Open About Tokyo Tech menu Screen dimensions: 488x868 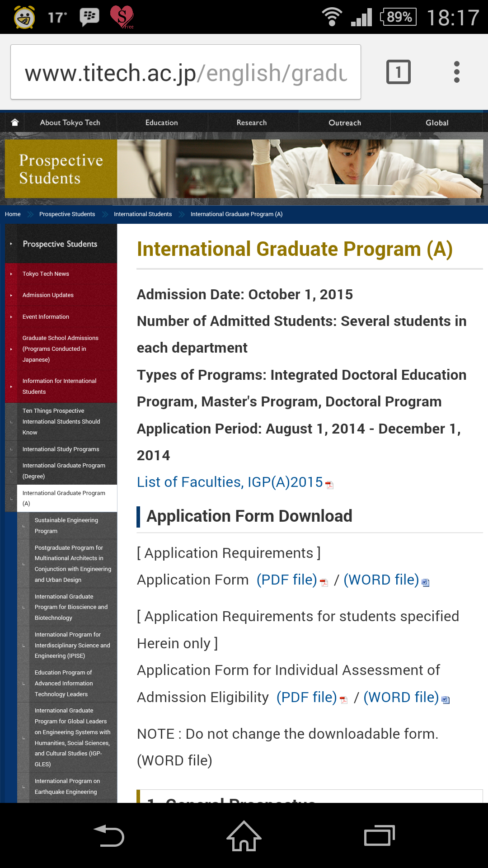coord(70,123)
